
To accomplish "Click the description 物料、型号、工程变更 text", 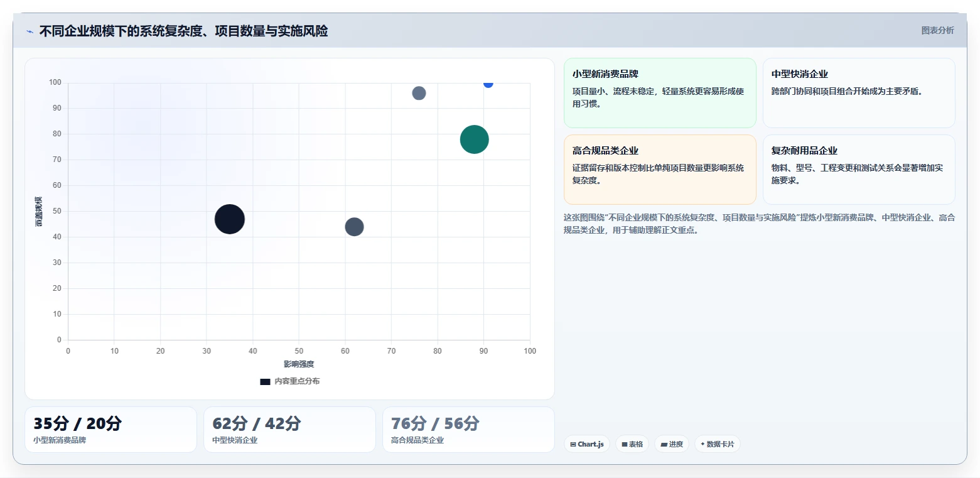I will (x=857, y=174).
